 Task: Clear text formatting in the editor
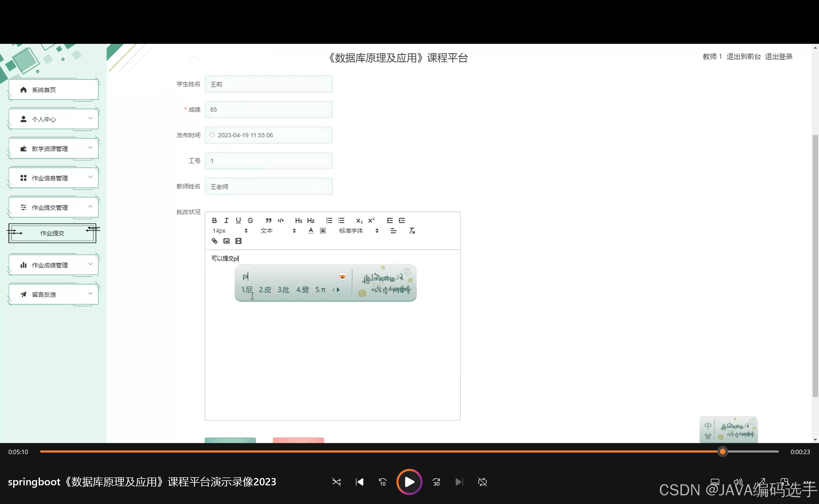[x=412, y=231]
